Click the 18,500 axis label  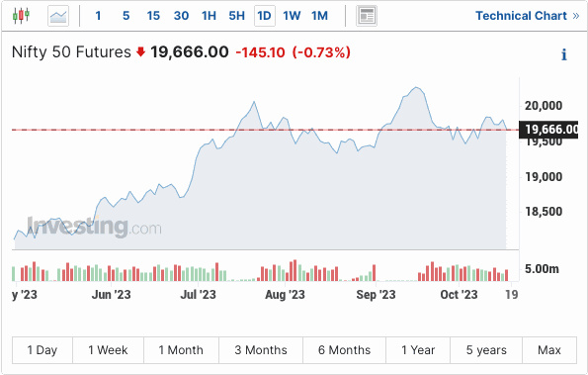544,212
